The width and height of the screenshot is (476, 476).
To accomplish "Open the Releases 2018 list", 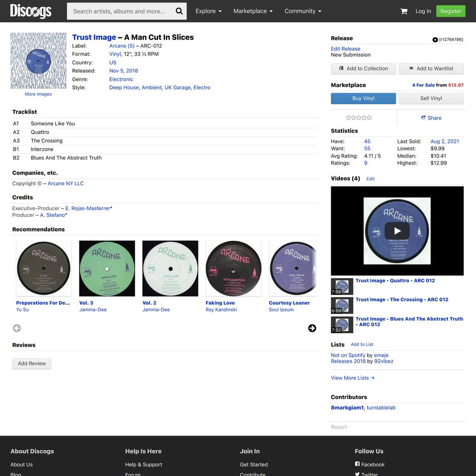I will pos(348,361).
